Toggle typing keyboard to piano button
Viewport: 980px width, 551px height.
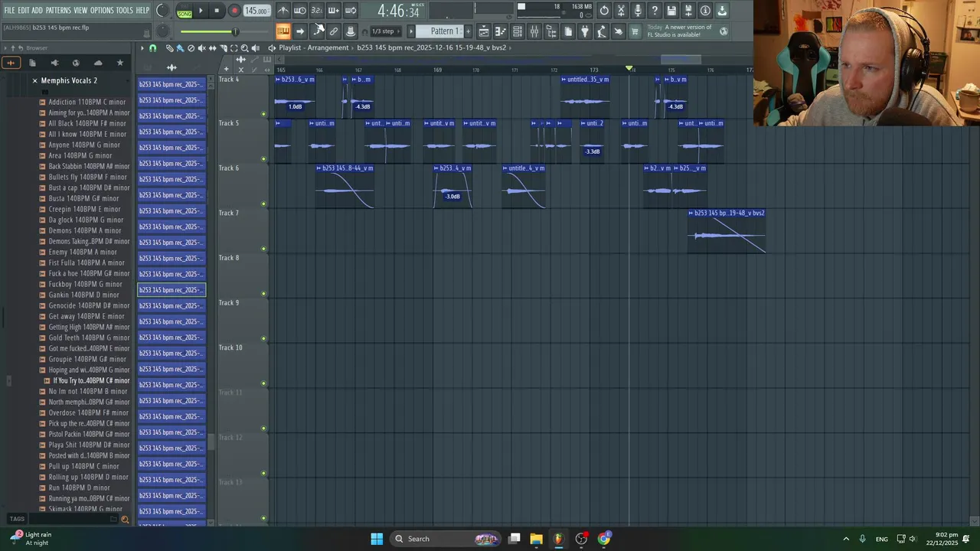[x=283, y=31]
